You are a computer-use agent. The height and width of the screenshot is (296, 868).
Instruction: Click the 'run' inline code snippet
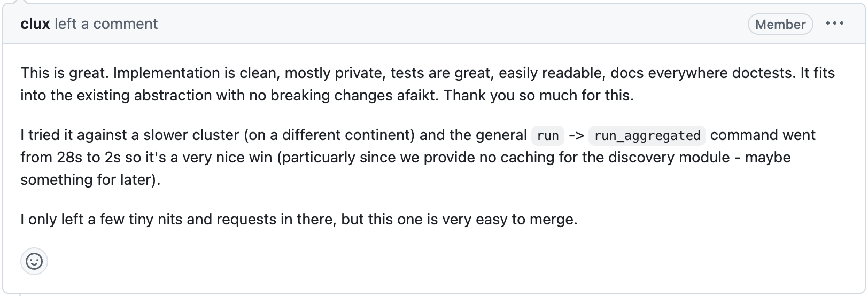548,136
